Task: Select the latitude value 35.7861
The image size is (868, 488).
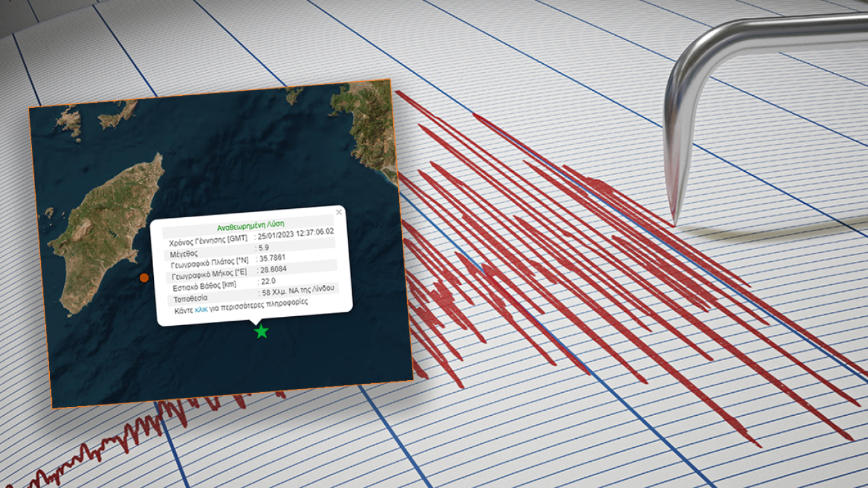Action: click(x=271, y=259)
